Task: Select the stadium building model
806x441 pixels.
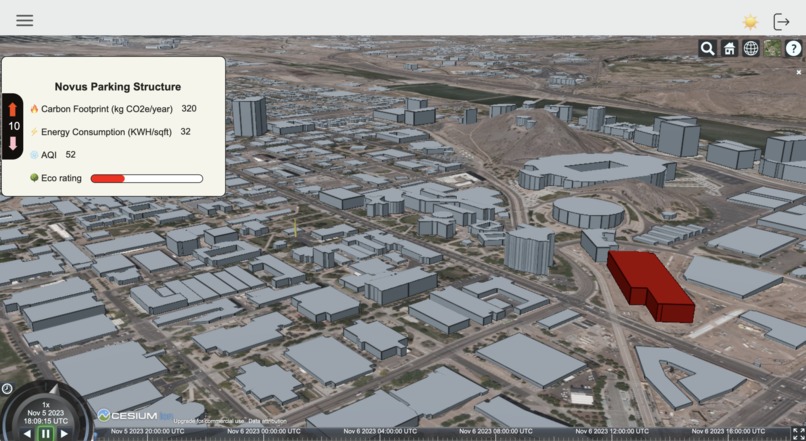Action: [x=596, y=170]
